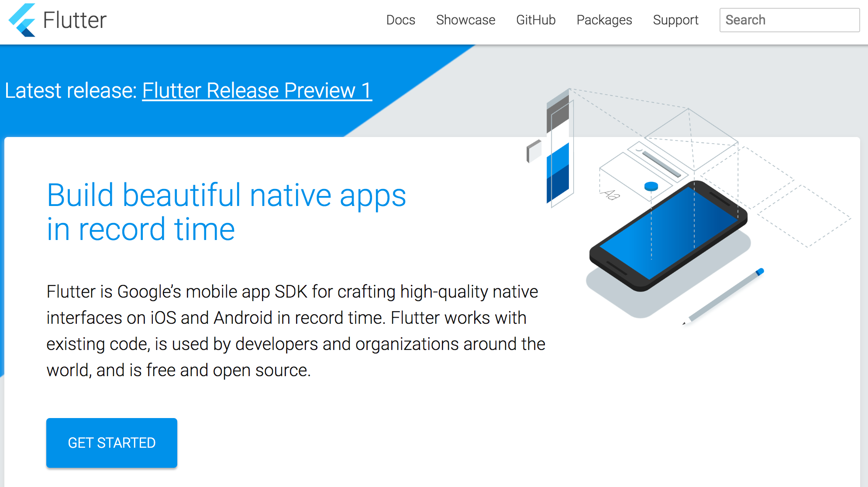Navigate to Showcase page
Screen dimensions: 868x487
pyautogui.click(x=465, y=20)
